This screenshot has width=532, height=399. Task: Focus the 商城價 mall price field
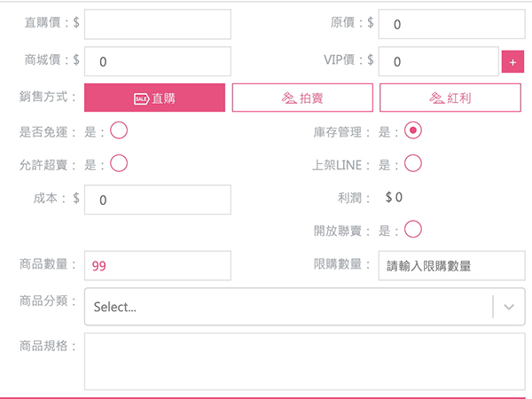point(157,61)
